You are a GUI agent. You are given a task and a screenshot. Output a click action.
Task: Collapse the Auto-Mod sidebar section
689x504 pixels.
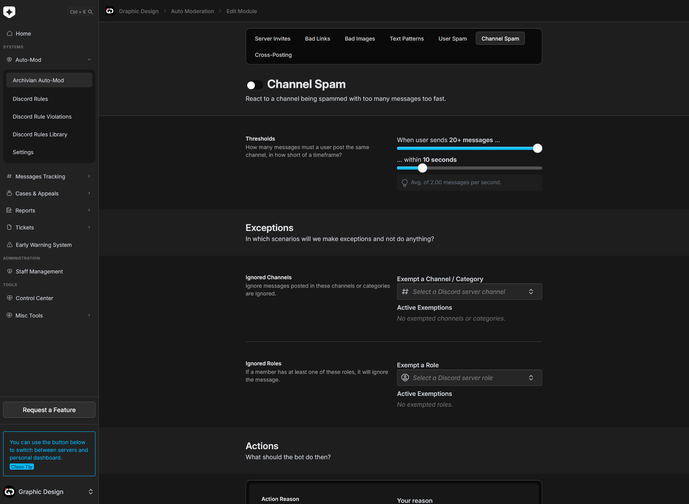coord(89,60)
